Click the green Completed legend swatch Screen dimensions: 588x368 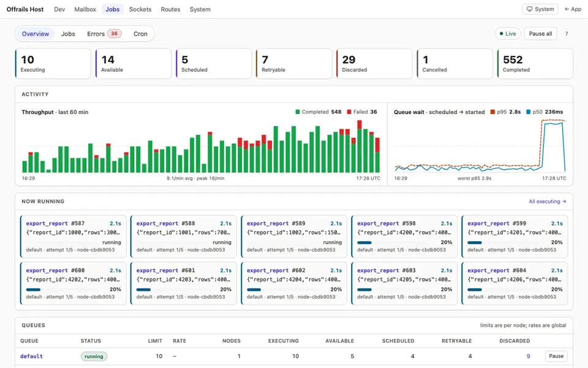pos(298,112)
